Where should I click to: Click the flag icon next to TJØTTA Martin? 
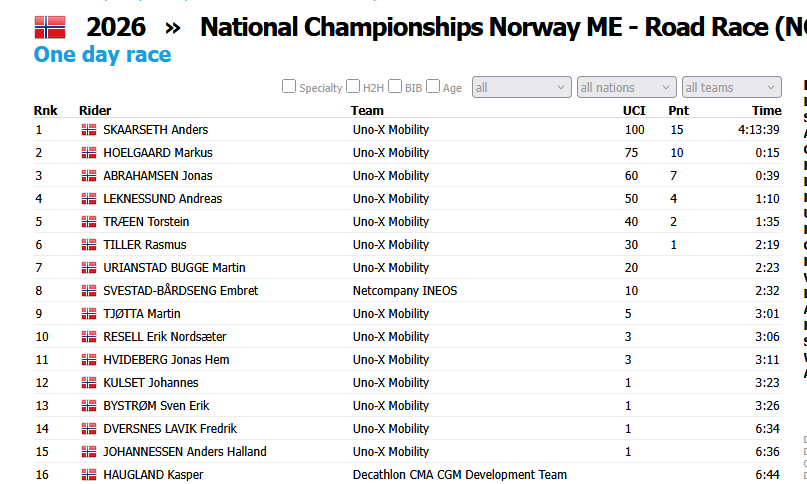pyautogui.click(x=89, y=314)
